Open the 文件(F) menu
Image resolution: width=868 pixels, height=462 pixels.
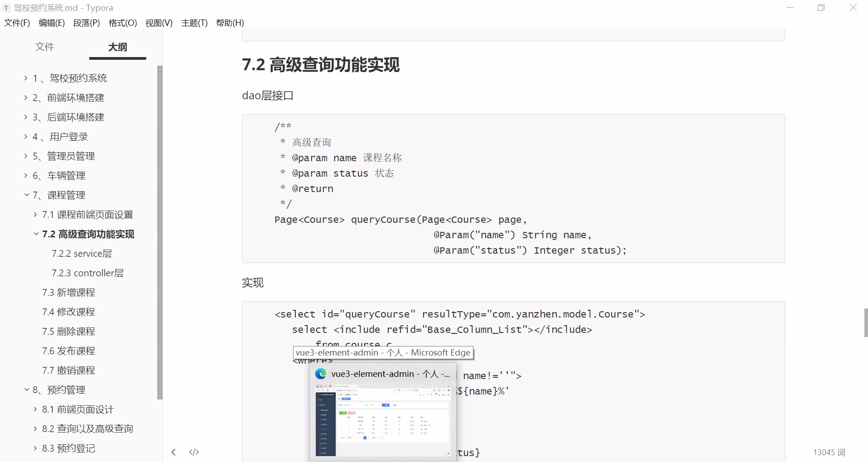pos(16,23)
